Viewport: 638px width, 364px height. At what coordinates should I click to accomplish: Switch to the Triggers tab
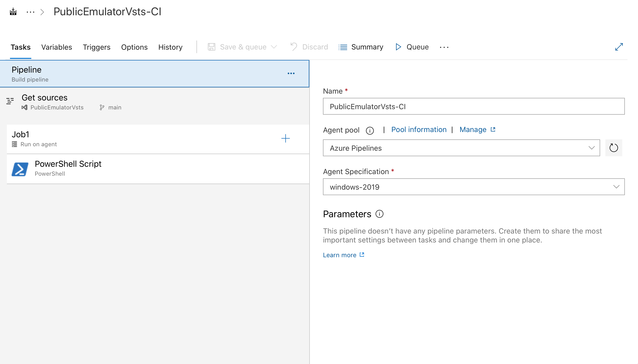pyautogui.click(x=97, y=47)
